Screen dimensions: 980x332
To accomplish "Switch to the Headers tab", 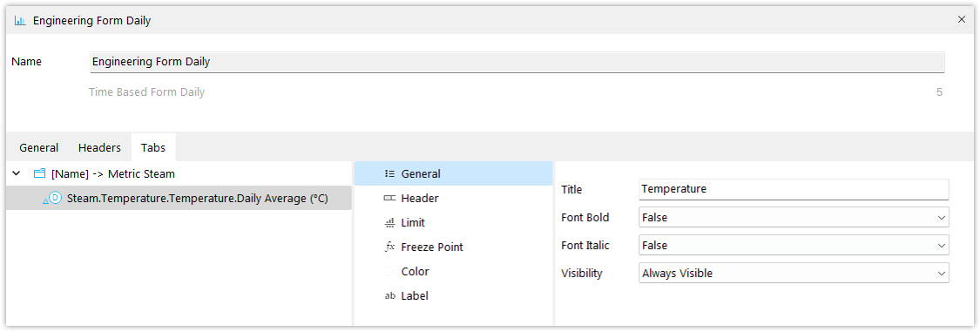I will [99, 148].
